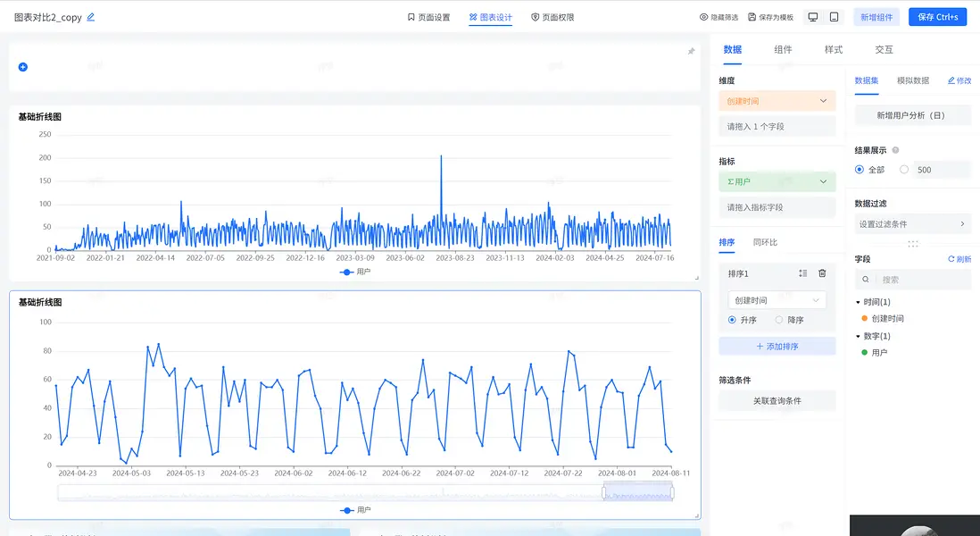
Task: Switch to the 样式 tab
Action: [x=833, y=50]
